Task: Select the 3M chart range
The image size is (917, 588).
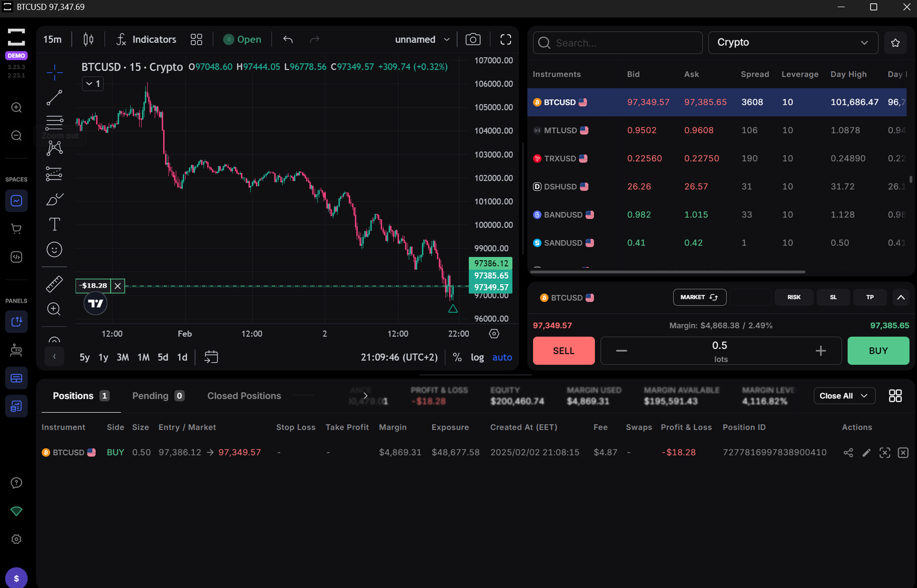Action: click(123, 358)
